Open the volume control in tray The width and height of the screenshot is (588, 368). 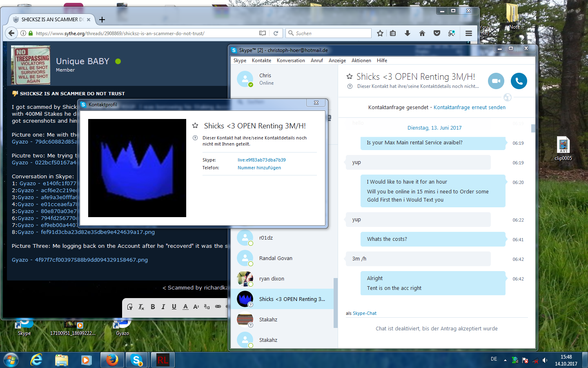click(545, 360)
